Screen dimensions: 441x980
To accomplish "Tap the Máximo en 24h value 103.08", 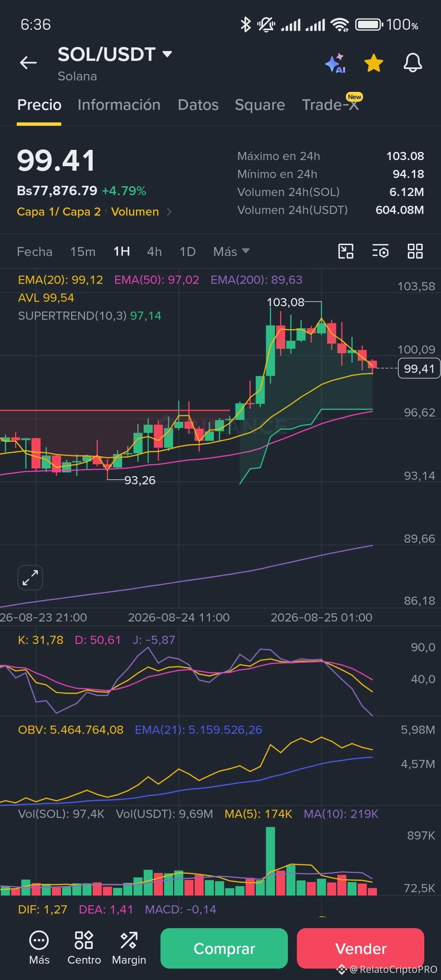I will pyautogui.click(x=405, y=156).
